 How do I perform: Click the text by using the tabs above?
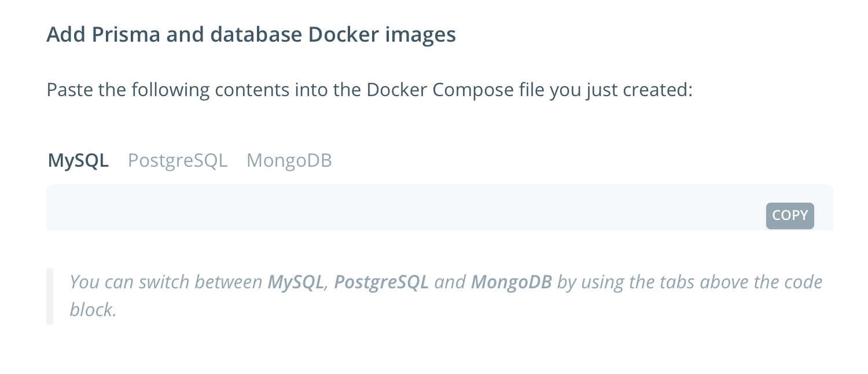pyautogui.click(x=654, y=282)
